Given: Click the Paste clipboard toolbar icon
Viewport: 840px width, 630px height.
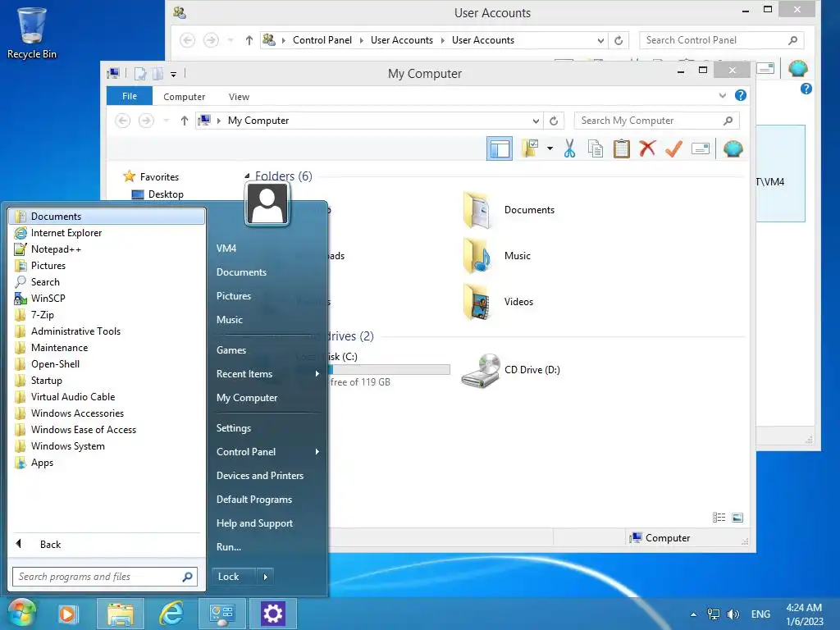Looking at the screenshot, I should [x=622, y=148].
